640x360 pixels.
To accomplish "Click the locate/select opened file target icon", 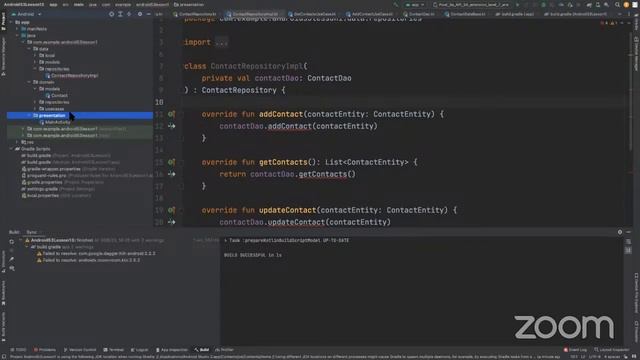I will pyautogui.click(x=111, y=14).
